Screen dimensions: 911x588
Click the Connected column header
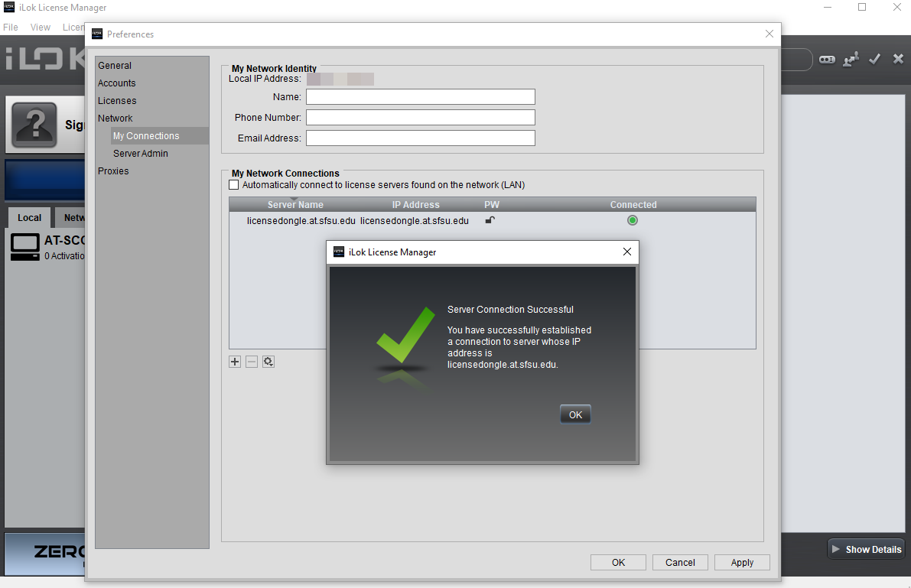pyautogui.click(x=633, y=204)
